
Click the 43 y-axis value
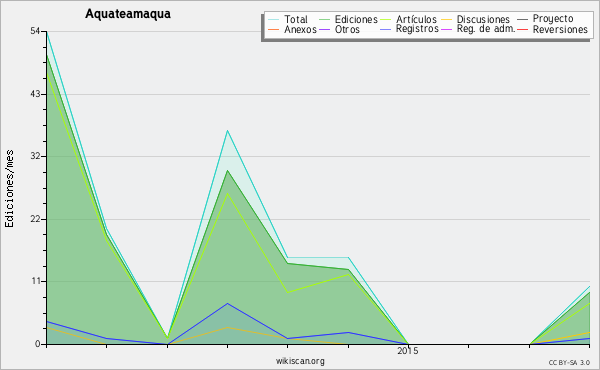35,94
